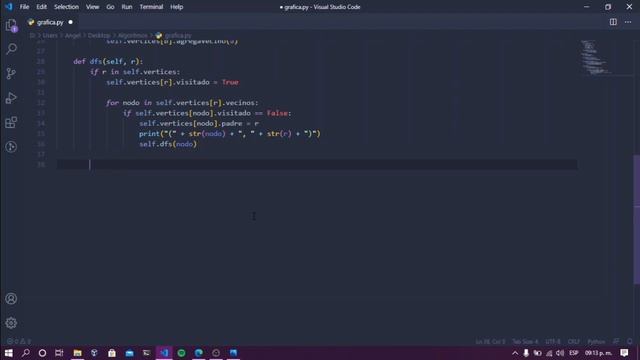Open the Accounts menu icon

11,298
